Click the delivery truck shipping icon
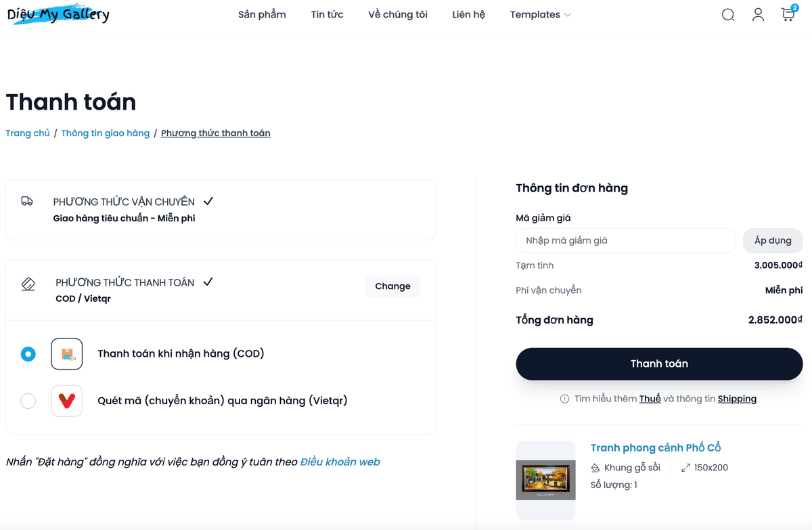 click(27, 201)
